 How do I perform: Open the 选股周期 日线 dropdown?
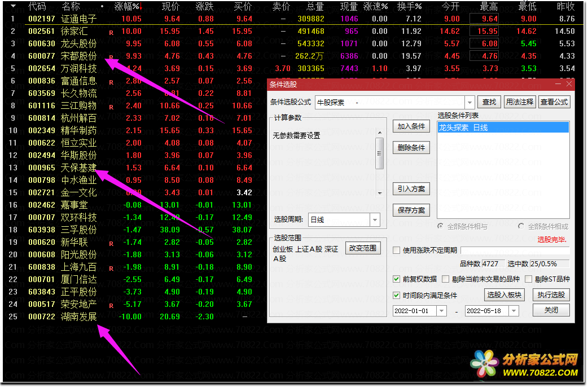click(x=375, y=220)
